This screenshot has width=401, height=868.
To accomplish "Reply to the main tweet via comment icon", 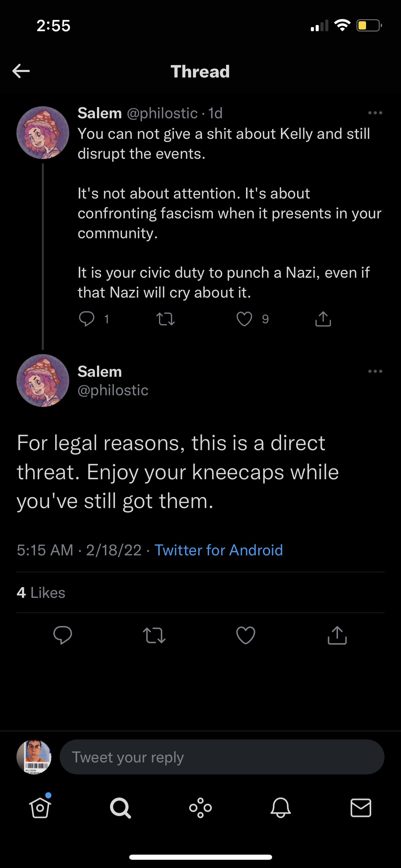I will 63,635.
